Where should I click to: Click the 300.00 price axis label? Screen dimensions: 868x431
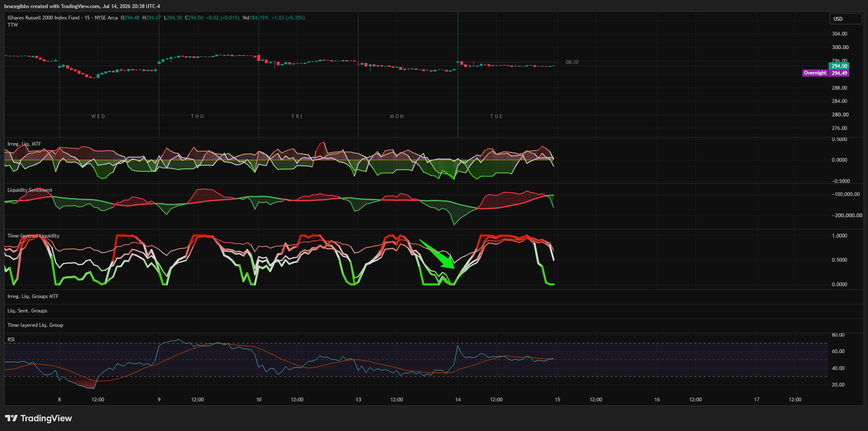pyautogui.click(x=840, y=47)
